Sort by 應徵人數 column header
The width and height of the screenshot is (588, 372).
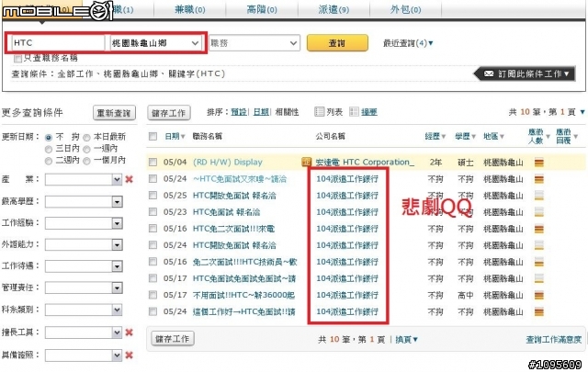click(x=539, y=136)
